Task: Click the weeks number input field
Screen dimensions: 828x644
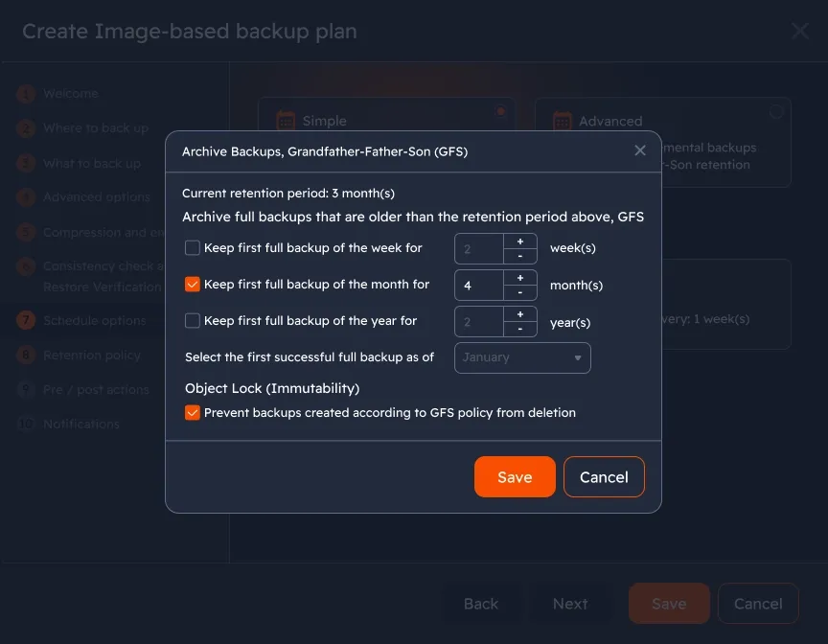Action: [x=478, y=249]
